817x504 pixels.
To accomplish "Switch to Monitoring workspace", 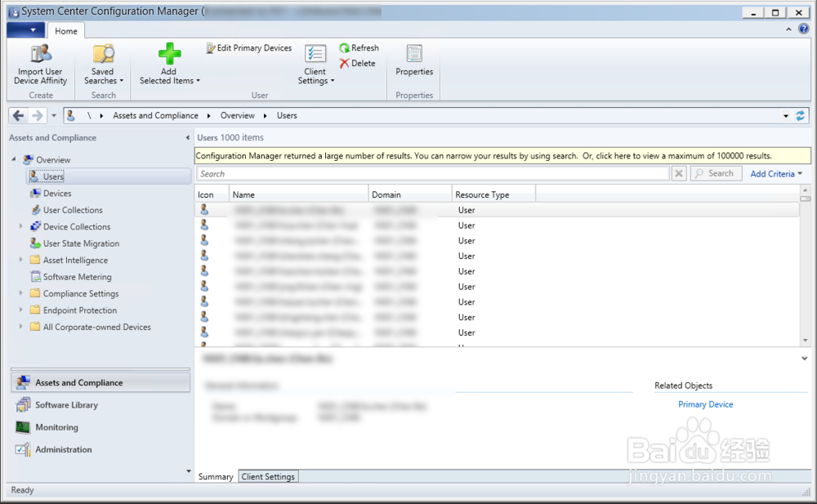I will point(100,427).
